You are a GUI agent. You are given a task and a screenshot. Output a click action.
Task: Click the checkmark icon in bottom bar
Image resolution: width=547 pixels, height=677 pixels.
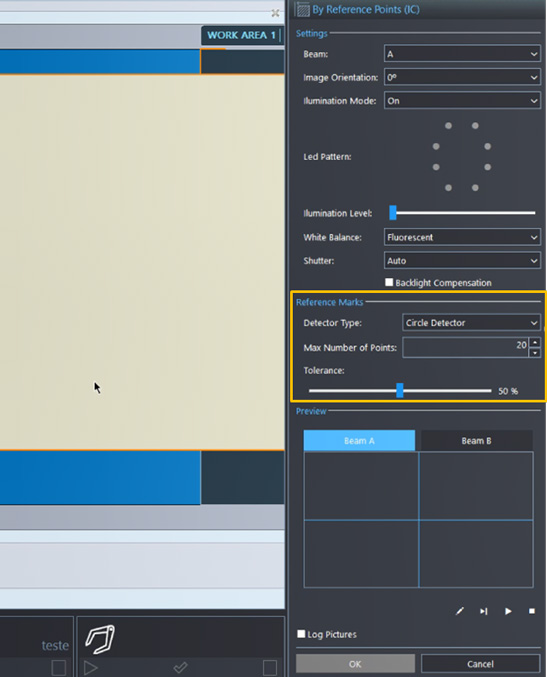(x=180, y=668)
